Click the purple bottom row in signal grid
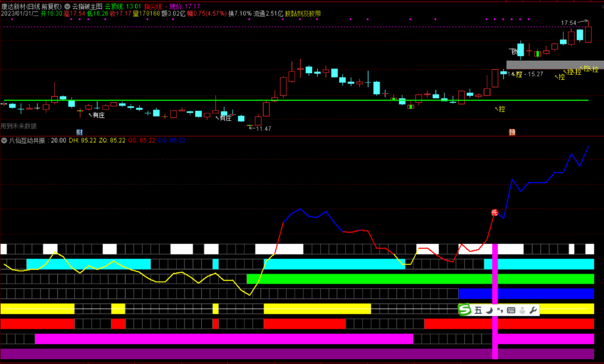 click(298, 354)
